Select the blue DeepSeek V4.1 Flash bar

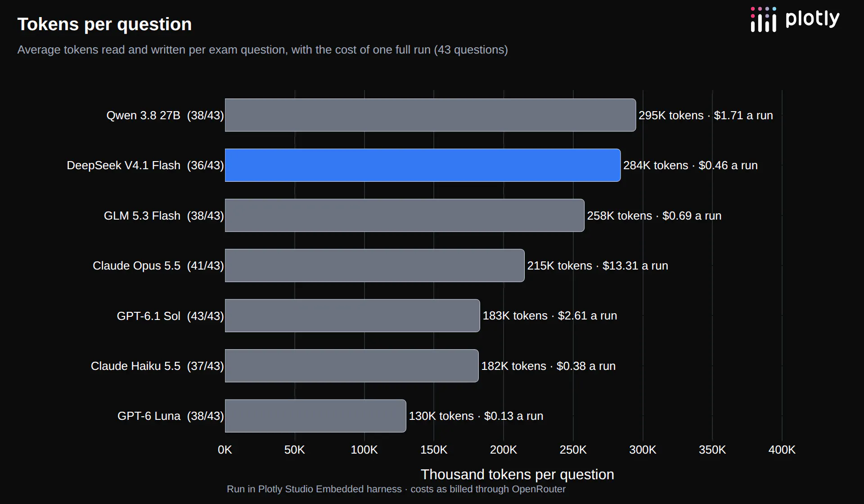(423, 165)
